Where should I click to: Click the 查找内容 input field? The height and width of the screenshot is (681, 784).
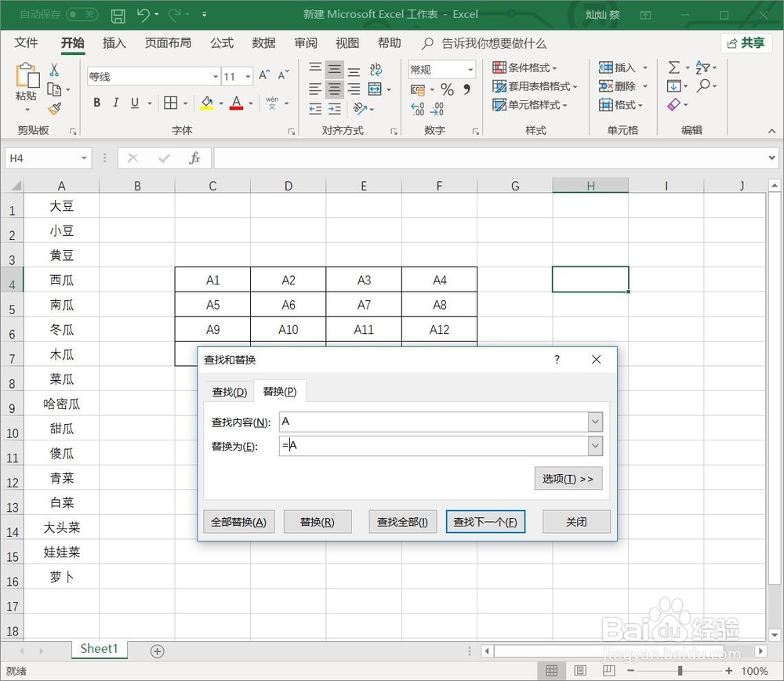434,422
